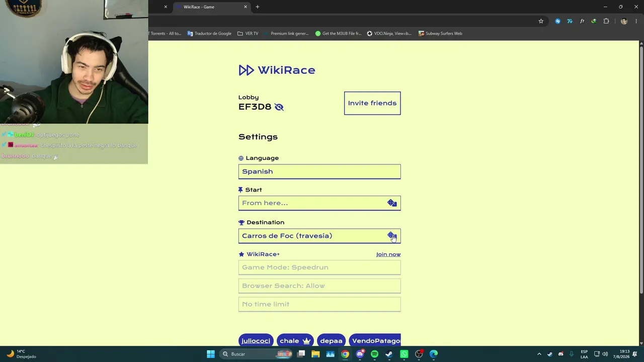Randomize the Destination article with dice icon
Image resolution: width=644 pixels, height=362 pixels.
pos(392,236)
